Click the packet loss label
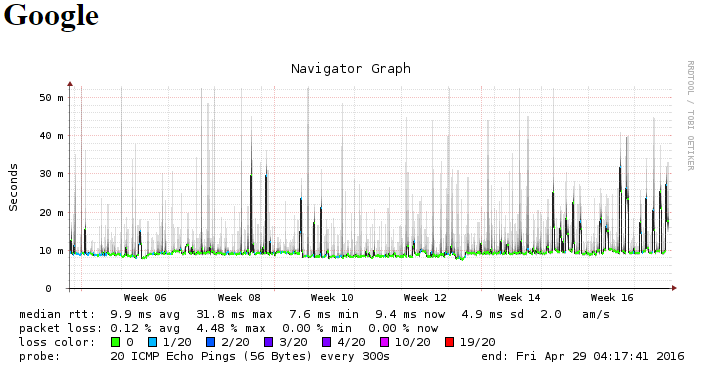706x369 pixels. 60,328
